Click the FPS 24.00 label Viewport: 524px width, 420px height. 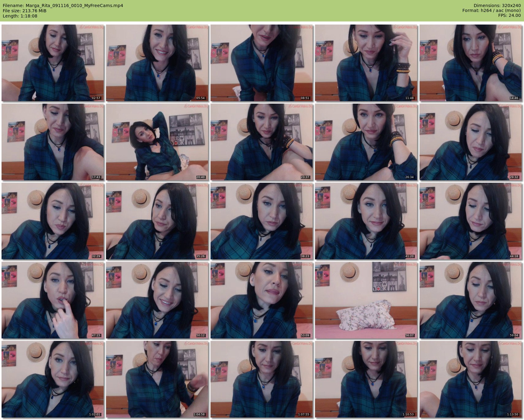coord(509,16)
